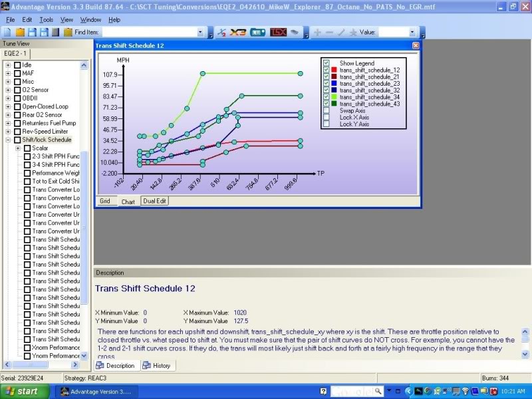This screenshot has width=532, height=399.
Task: Click the Windows start button
Action: 25,391
